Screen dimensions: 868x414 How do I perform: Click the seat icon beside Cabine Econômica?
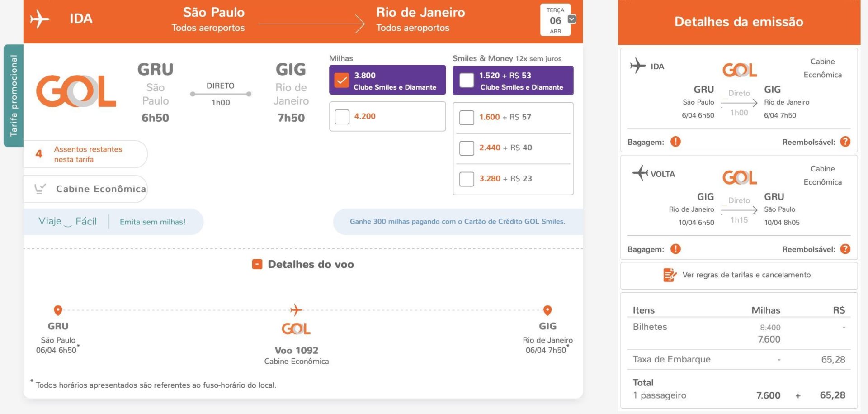point(40,189)
